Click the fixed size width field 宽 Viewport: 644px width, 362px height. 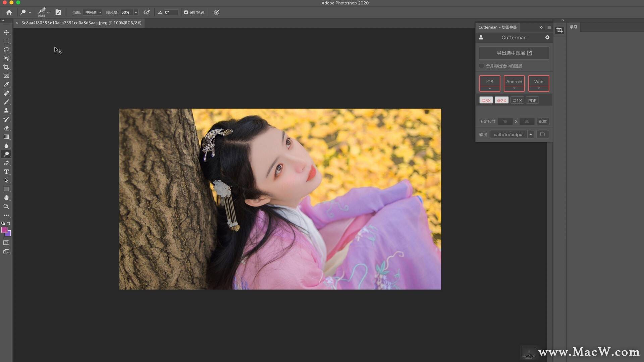505,122
